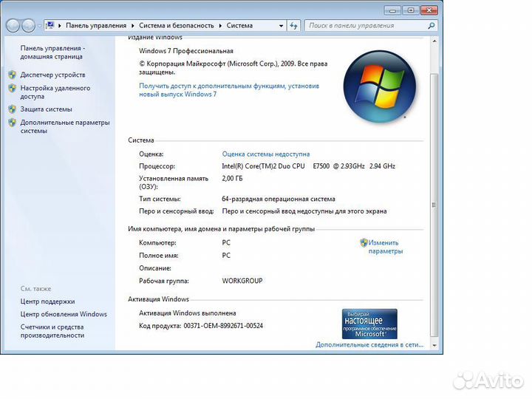The height and width of the screenshot is (399, 532).
Task: Select 'Система и безопасность' breadcrumb
Action: pos(177,25)
